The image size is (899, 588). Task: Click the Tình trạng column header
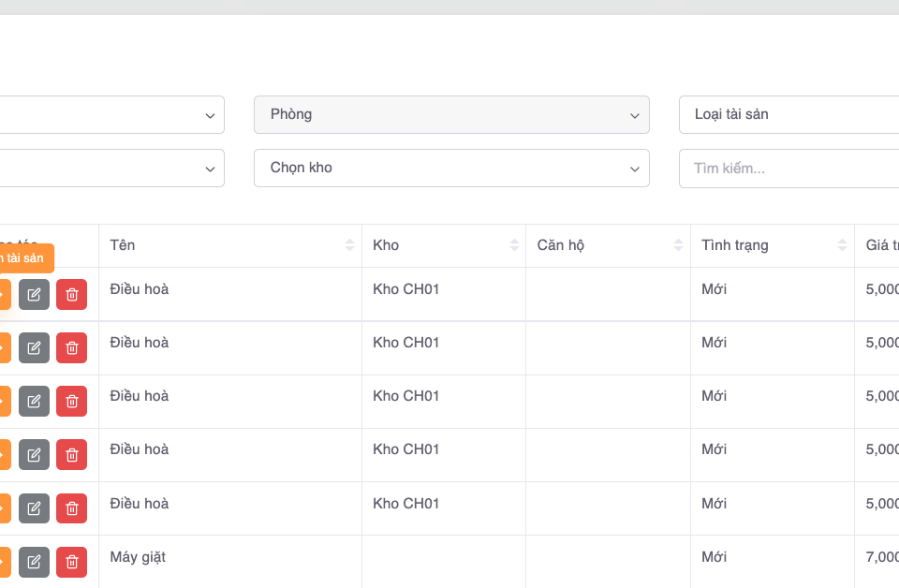735,245
